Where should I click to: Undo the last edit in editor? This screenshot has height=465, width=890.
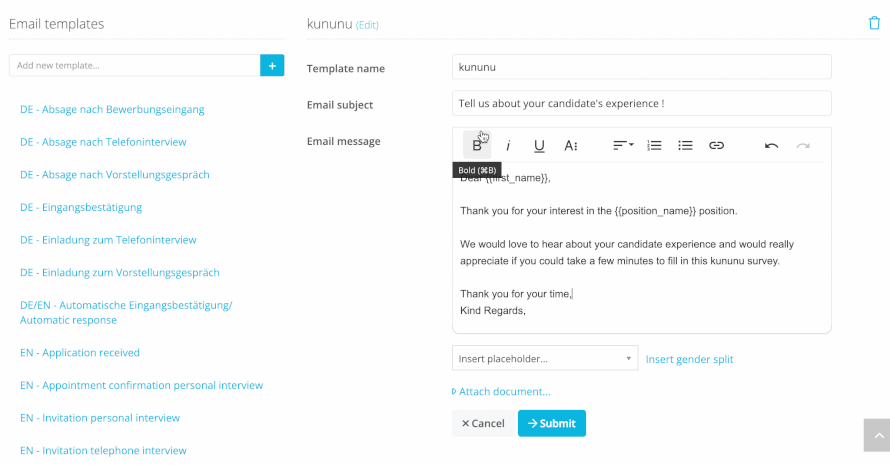pos(771,146)
